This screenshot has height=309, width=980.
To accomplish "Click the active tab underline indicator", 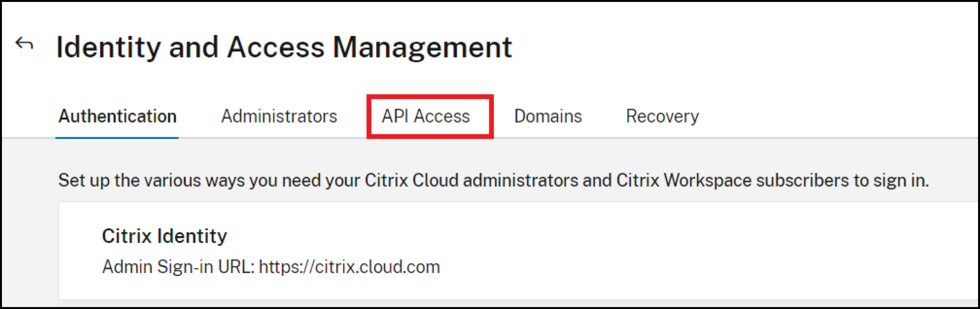I will [x=117, y=138].
